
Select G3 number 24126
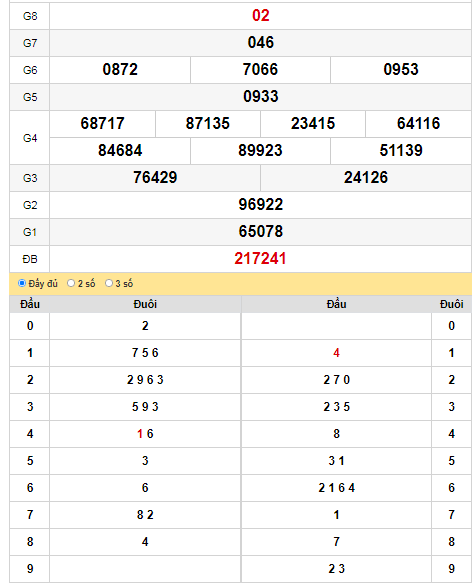pos(366,178)
